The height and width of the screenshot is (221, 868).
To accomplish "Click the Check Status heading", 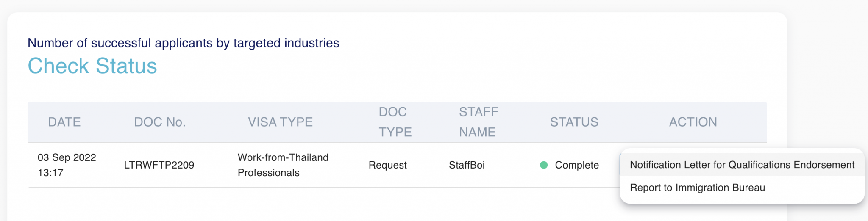I will pos(92,66).
